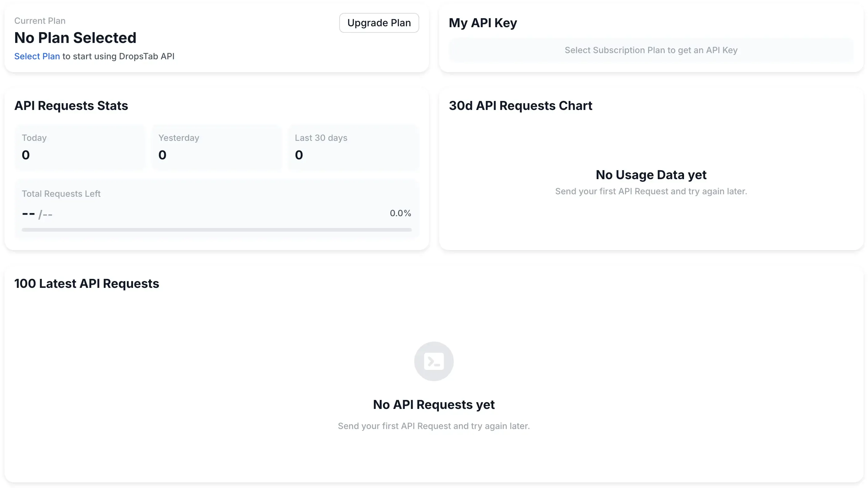
Task: Click the No Plan Selected title
Action: 75,38
